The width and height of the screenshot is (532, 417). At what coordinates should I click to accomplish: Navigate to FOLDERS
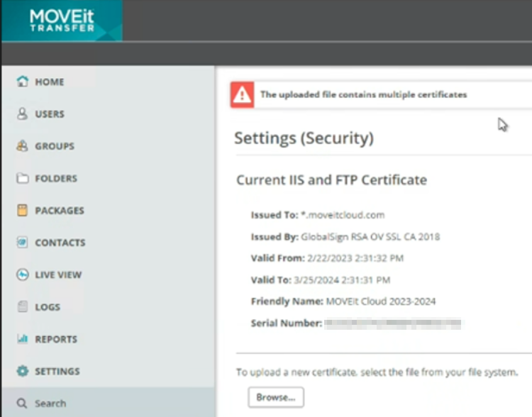tap(56, 179)
